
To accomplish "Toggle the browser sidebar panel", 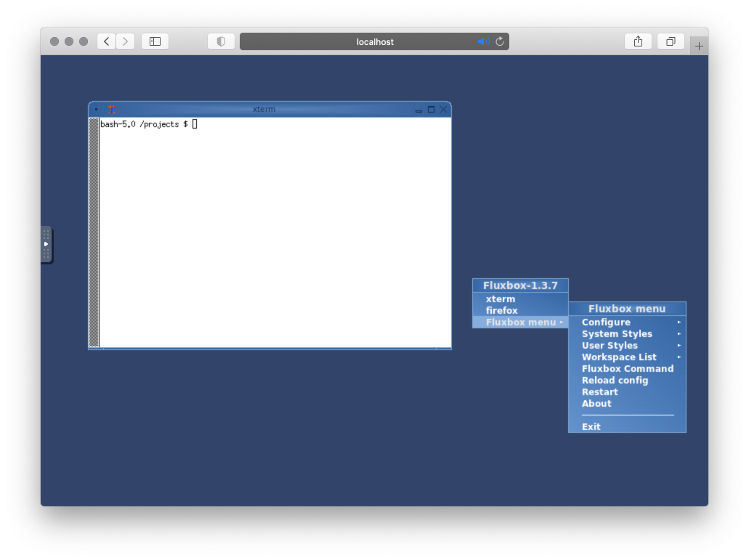I will click(154, 41).
